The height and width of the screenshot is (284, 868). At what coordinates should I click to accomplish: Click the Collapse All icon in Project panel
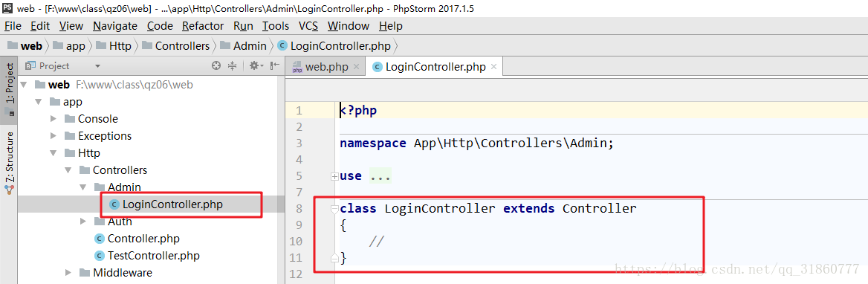pos(232,66)
